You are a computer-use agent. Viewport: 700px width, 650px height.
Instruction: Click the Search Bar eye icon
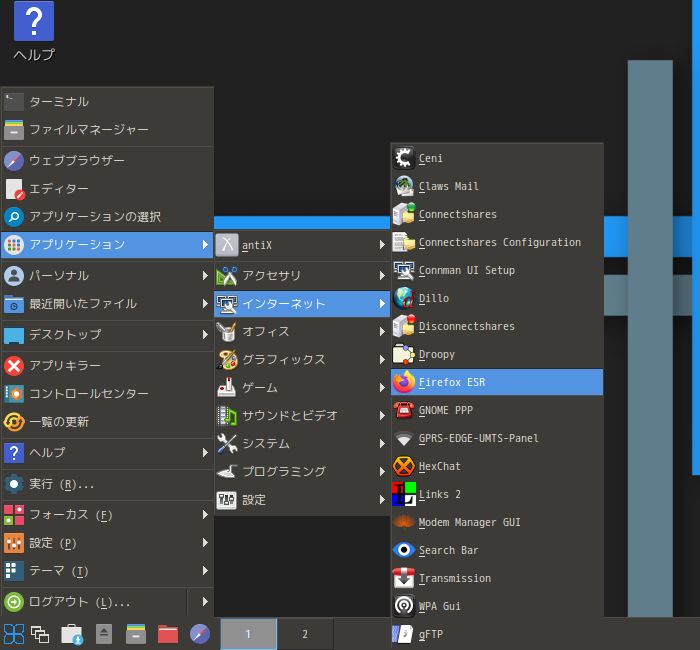tap(404, 550)
